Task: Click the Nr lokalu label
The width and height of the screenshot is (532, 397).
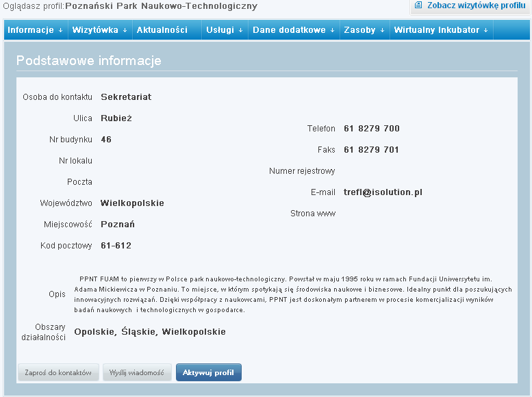Action: coord(75,161)
